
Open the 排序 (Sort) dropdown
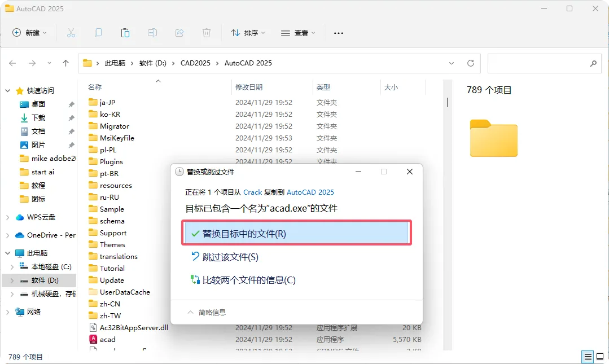[248, 33]
